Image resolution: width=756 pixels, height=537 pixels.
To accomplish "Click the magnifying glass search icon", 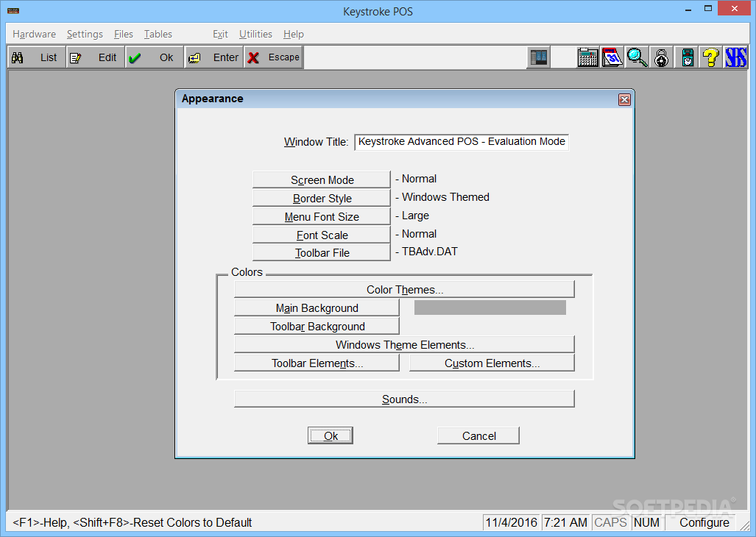I will coord(637,58).
